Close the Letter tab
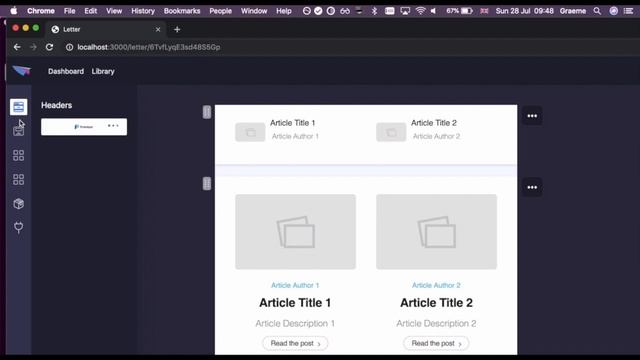The image size is (640, 360). (x=158, y=29)
